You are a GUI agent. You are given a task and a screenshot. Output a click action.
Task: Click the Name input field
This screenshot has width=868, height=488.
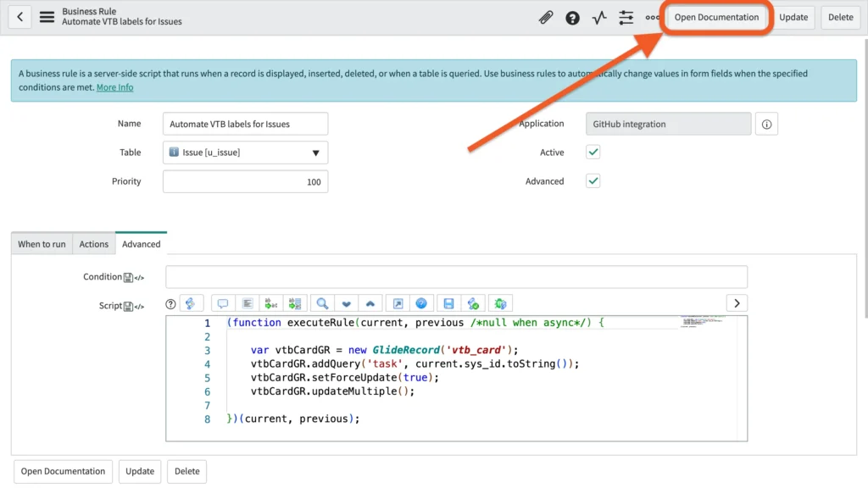(245, 124)
